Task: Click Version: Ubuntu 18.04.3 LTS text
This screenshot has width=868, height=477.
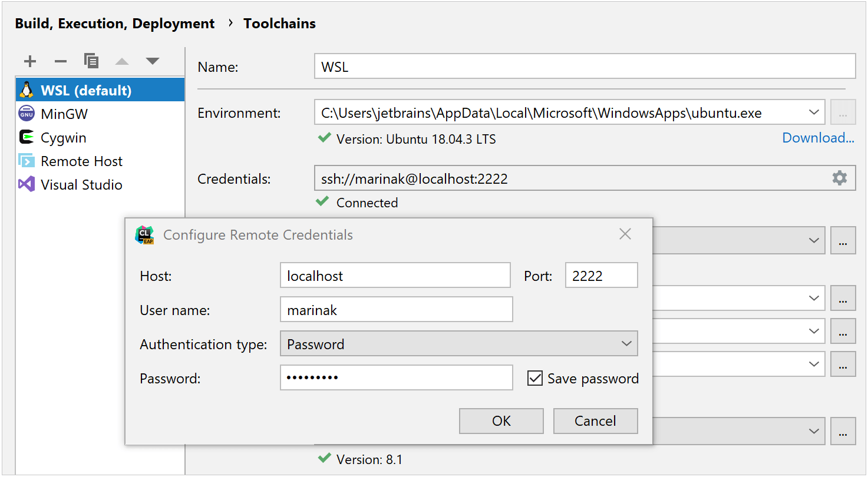Action: pos(416,140)
